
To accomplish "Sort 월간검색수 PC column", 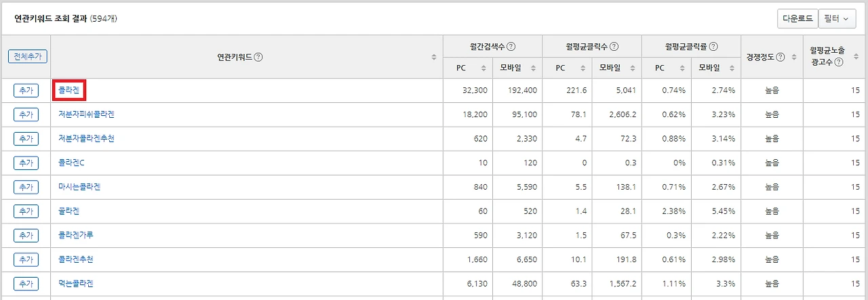I will [x=484, y=68].
